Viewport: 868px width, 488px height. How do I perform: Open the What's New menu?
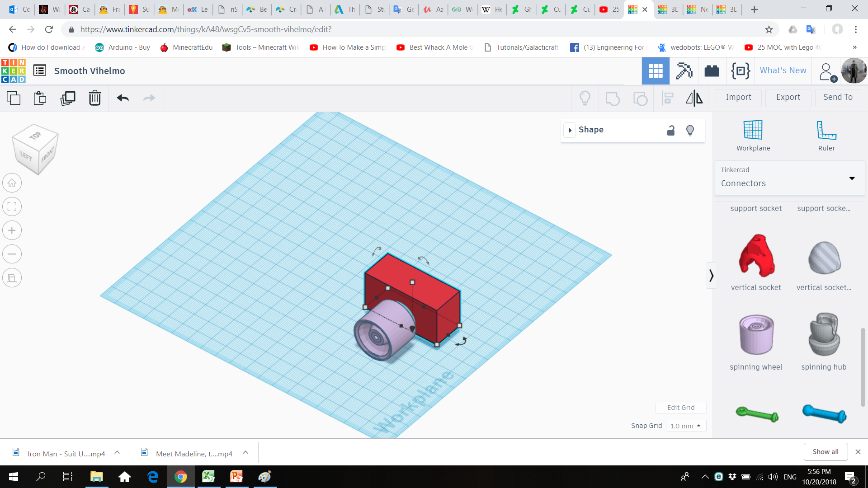pyautogui.click(x=783, y=70)
